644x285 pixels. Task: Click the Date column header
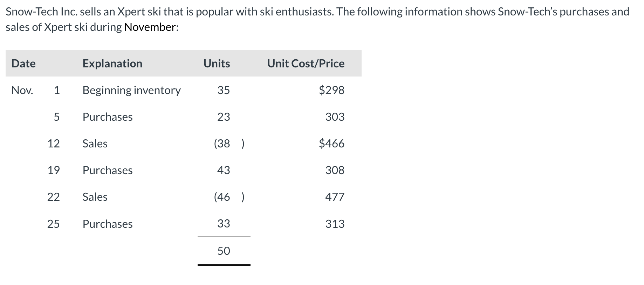tap(23, 64)
